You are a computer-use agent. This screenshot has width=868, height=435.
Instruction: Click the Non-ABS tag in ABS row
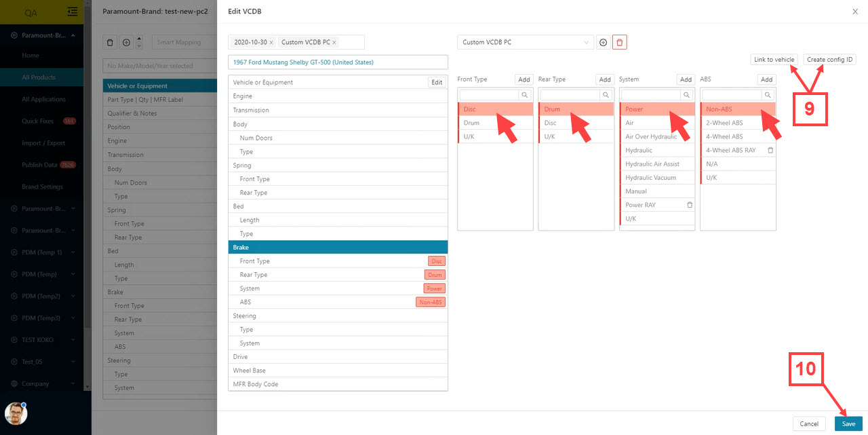(431, 302)
